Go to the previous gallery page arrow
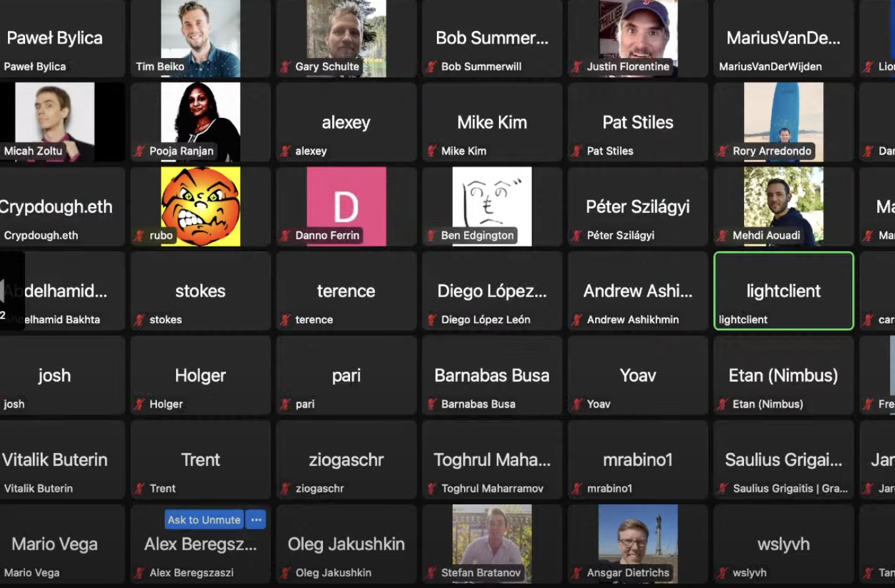This screenshot has height=588, width=895. click(x=4, y=291)
